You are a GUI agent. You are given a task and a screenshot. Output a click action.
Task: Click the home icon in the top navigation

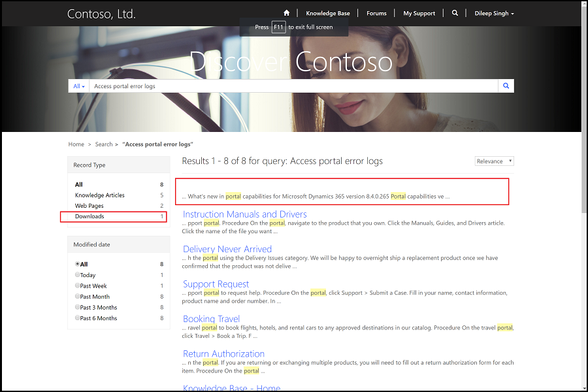(286, 12)
